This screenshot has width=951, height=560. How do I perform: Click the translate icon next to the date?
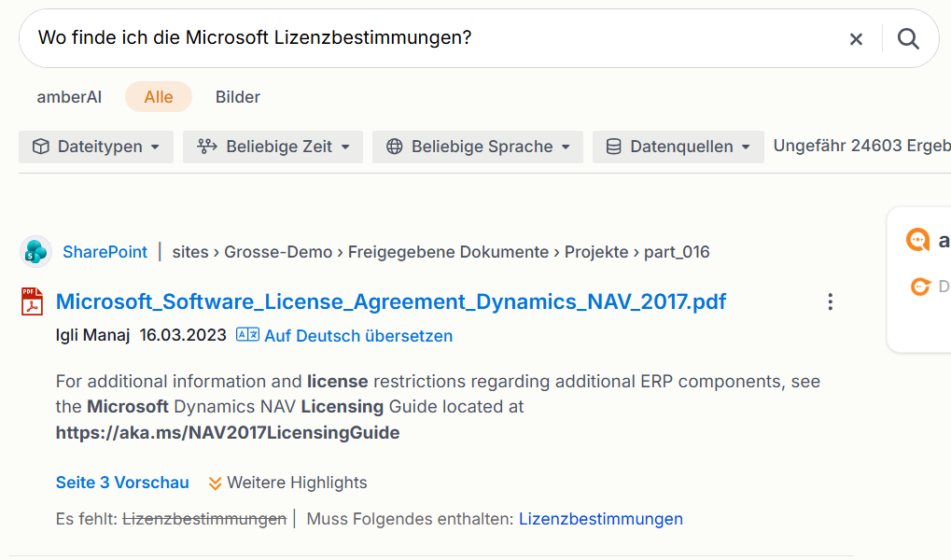[247, 335]
